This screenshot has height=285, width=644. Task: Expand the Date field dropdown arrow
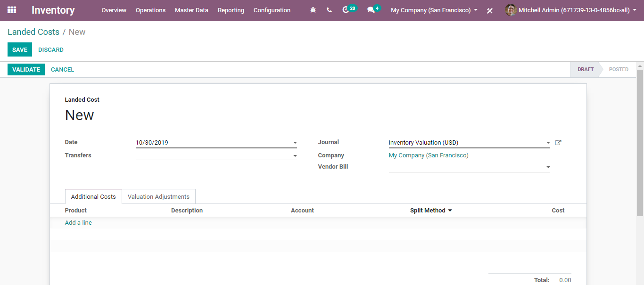tap(295, 143)
